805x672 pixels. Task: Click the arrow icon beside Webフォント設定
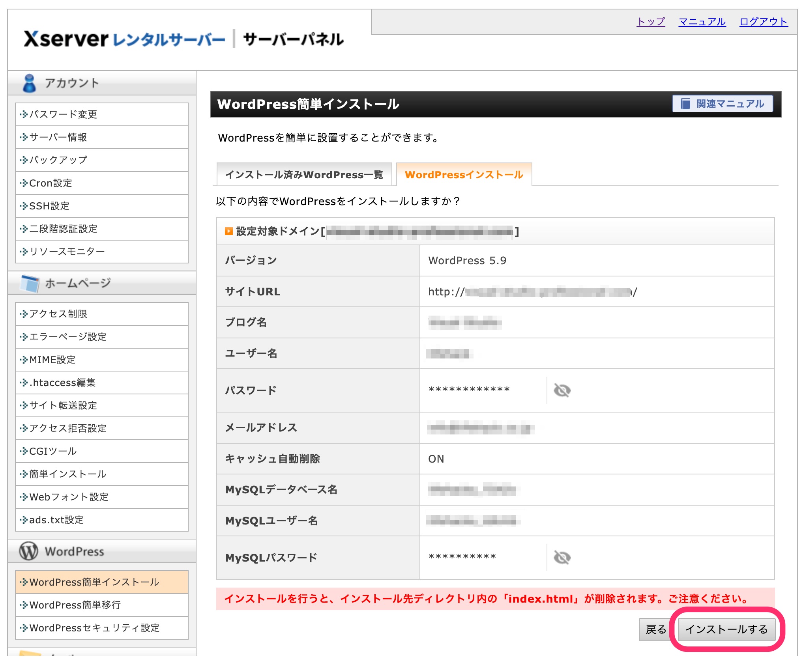pyautogui.click(x=24, y=497)
